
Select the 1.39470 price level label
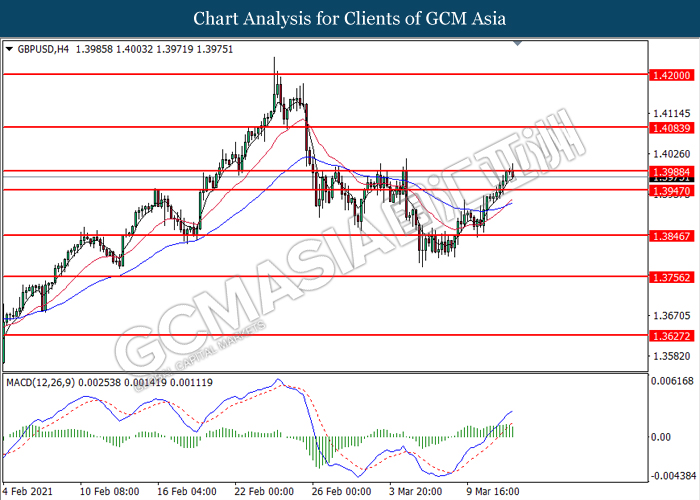(x=671, y=191)
